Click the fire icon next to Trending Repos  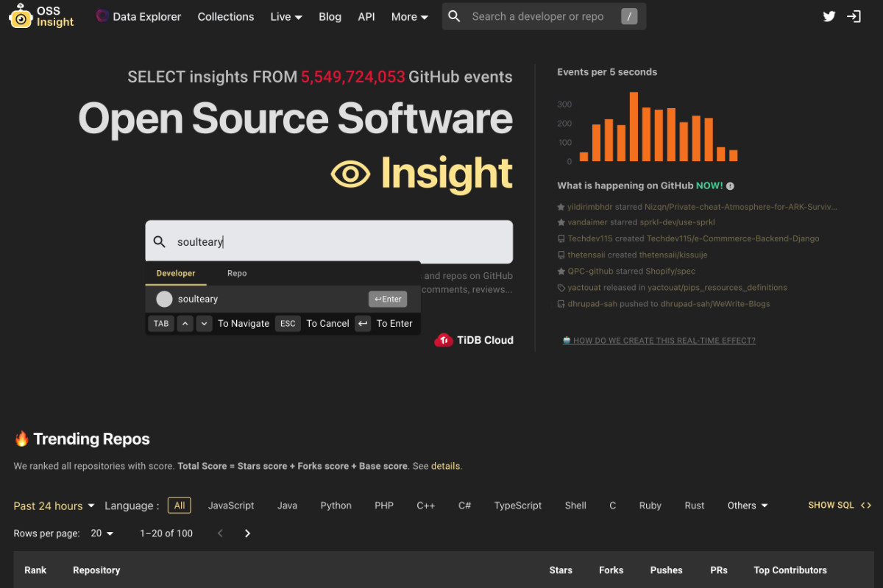click(23, 439)
